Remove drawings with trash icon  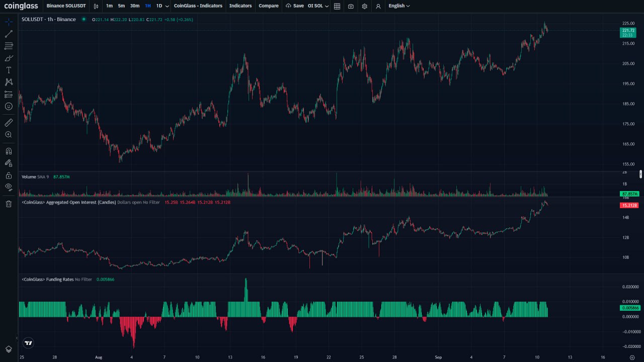(9, 204)
